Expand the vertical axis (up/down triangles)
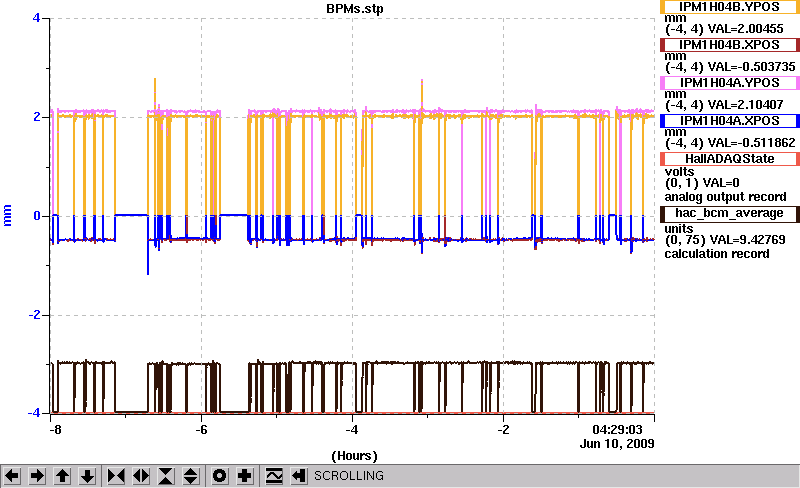The height and width of the screenshot is (488, 800). tap(191, 476)
